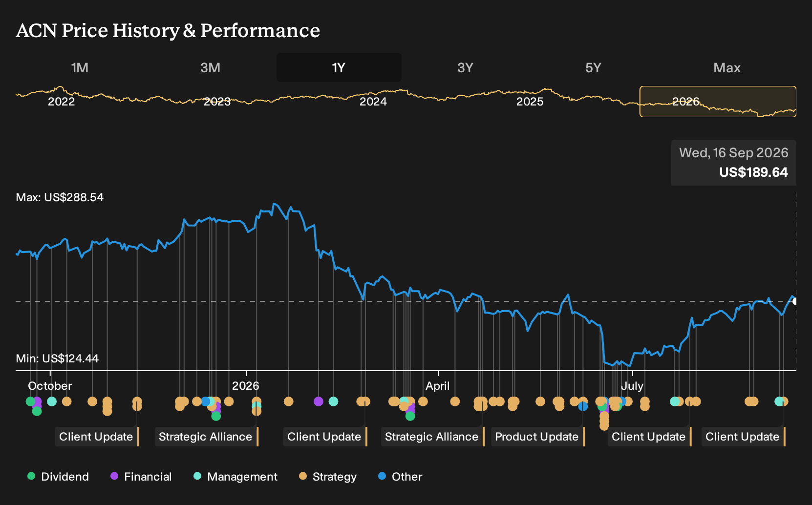Viewport: 812px width, 505px height.
Task: Click the 2022 label on the overview timeline
Action: [x=61, y=102]
